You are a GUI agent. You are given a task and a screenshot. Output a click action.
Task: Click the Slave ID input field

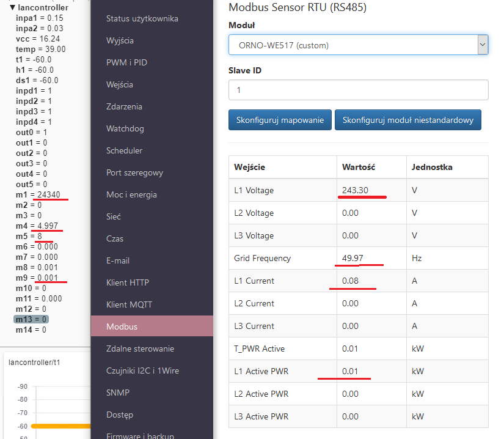tap(358, 90)
